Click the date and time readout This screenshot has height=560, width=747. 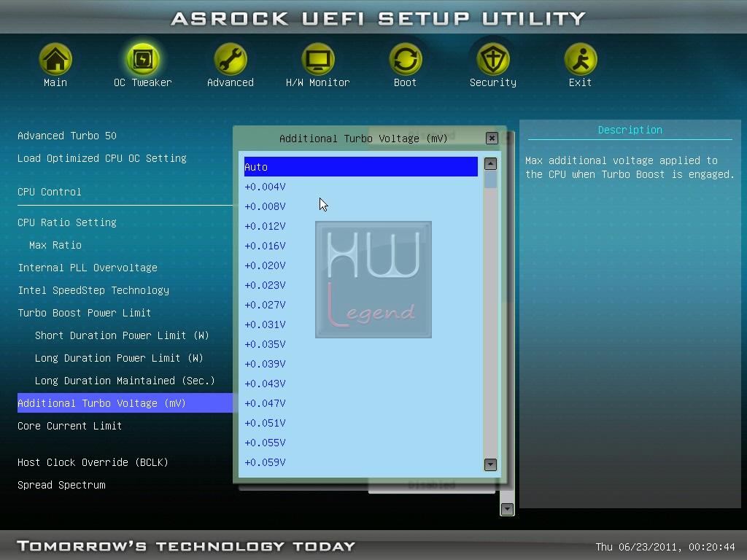point(665,546)
